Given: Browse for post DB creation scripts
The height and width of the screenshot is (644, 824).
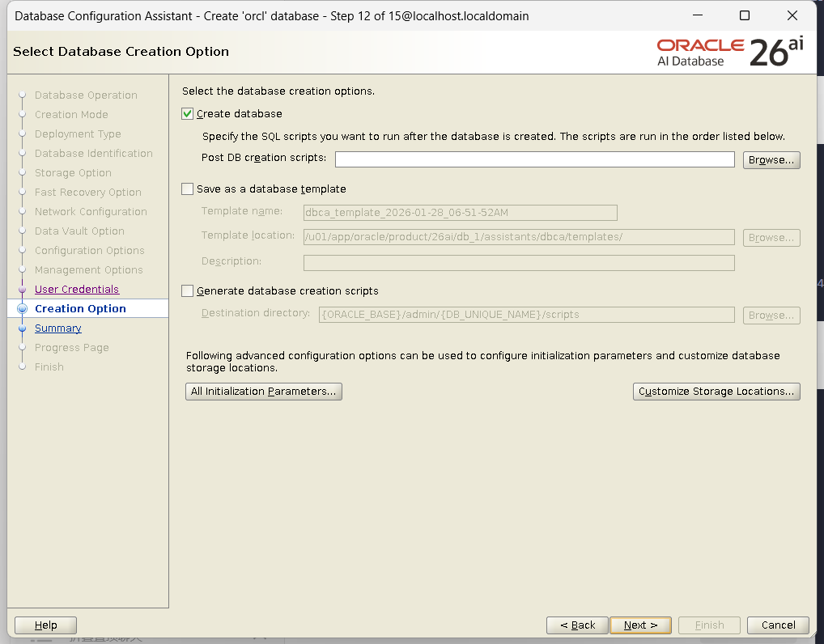Looking at the screenshot, I should (771, 160).
